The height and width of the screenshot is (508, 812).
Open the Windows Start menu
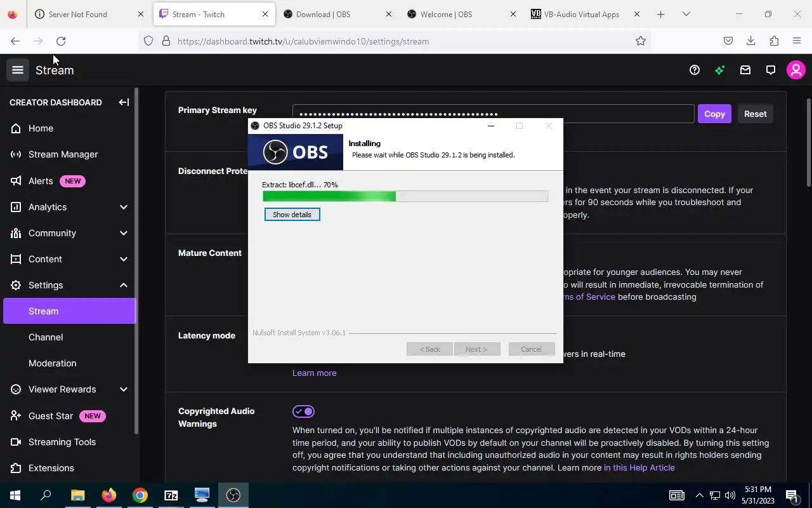coord(15,495)
